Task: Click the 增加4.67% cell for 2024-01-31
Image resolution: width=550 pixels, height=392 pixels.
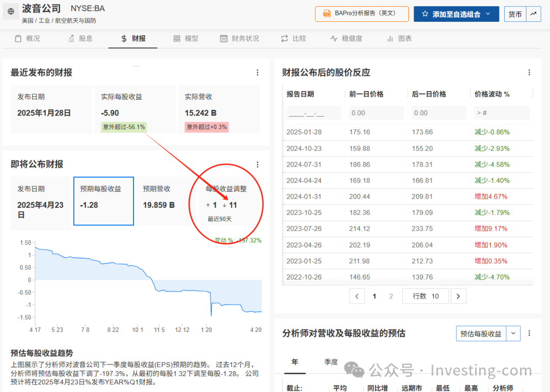Action: 491,197
